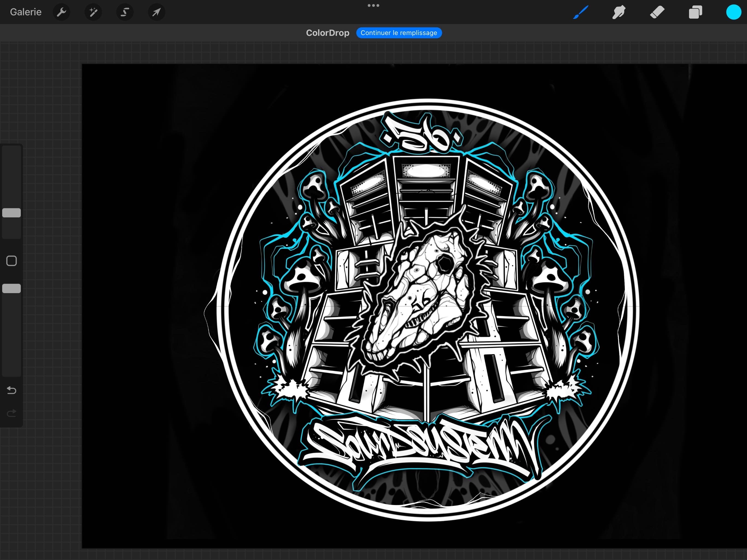Open the cyan active color picker
The width and height of the screenshot is (747, 560).
tap(734, 13)
